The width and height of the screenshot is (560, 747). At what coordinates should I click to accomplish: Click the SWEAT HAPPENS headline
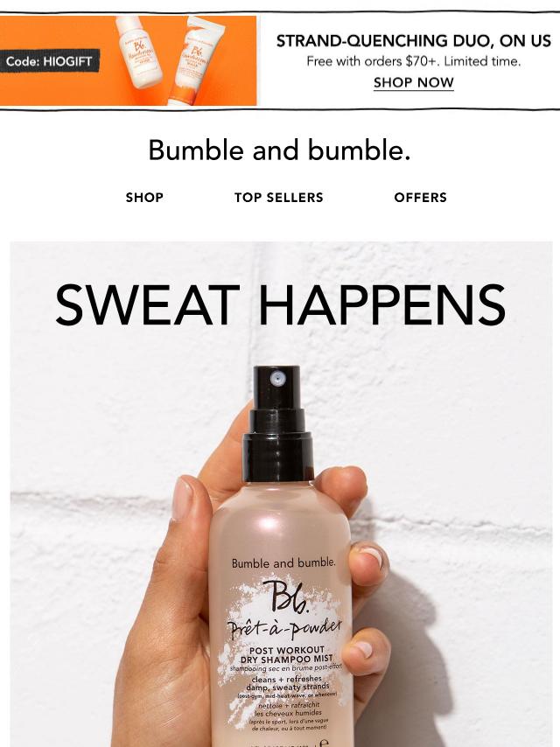coord(280,305)
